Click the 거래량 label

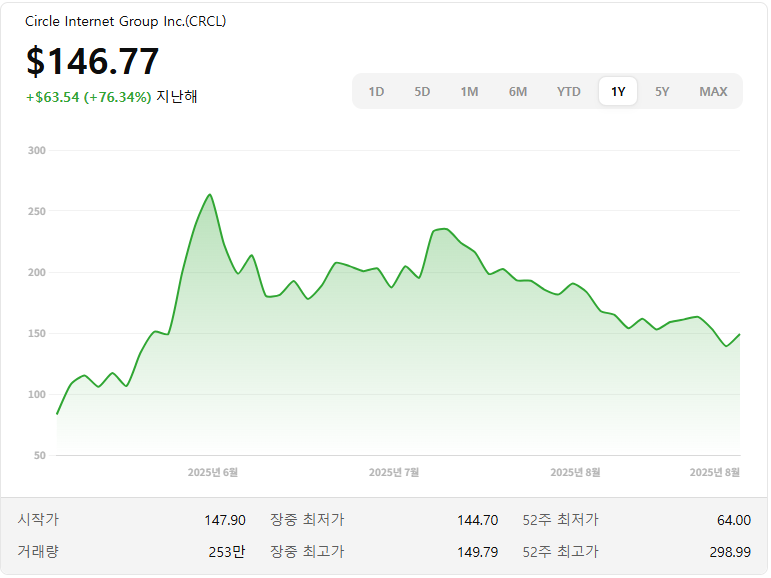point(38,551)
